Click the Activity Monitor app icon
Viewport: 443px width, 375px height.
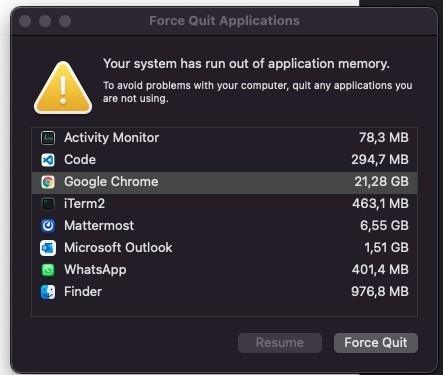48,138
